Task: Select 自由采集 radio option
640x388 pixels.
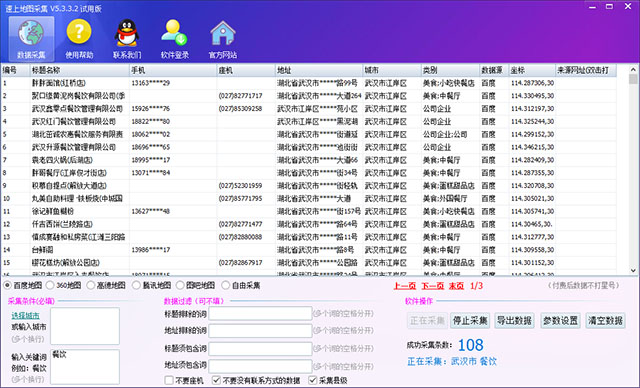Action: [225, 285]
